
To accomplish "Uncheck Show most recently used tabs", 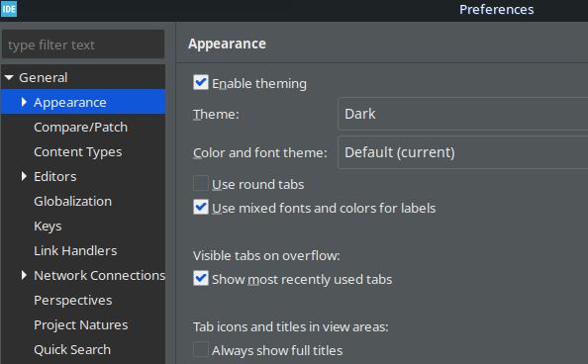I will 201,278.
